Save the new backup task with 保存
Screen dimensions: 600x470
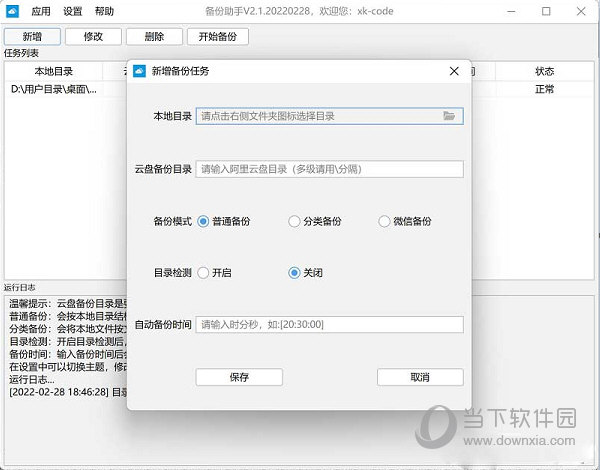[239, 377]
